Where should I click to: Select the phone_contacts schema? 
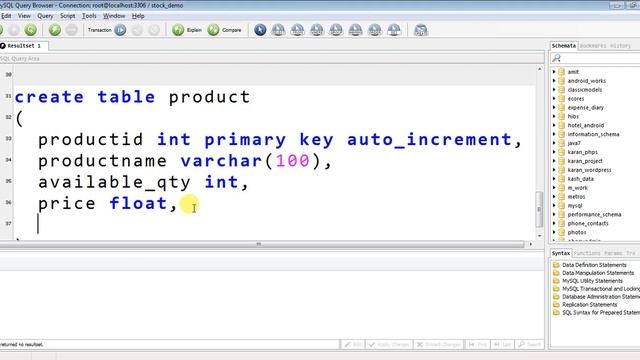click(588, 223)
